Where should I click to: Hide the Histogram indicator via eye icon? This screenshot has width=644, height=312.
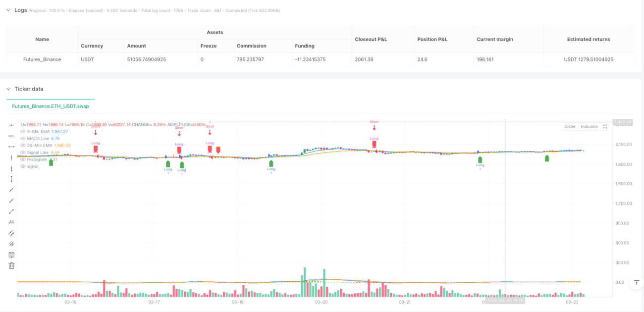tap(23, 159)
